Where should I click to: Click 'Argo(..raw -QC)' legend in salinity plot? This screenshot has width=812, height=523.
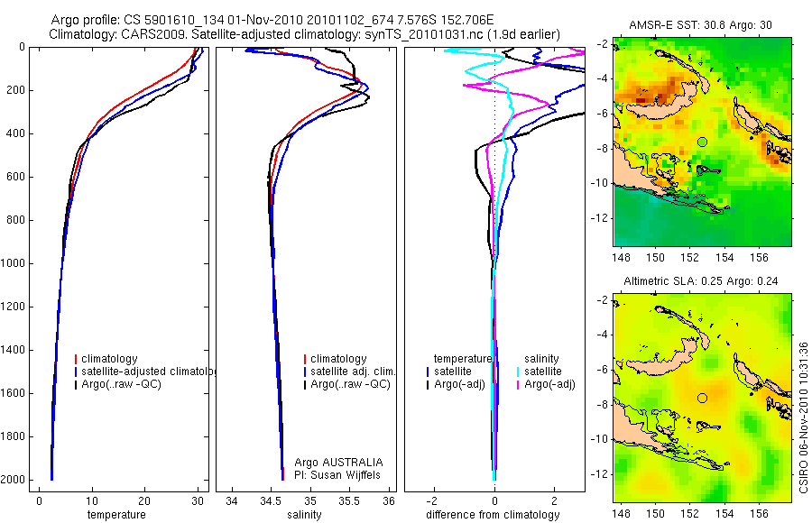coord(346,384)
